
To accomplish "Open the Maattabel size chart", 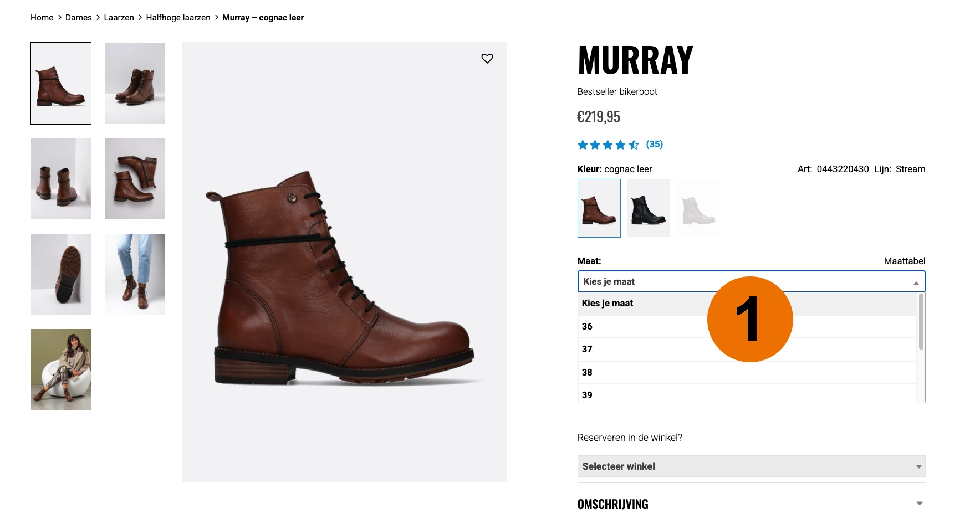I will [905, 261].
